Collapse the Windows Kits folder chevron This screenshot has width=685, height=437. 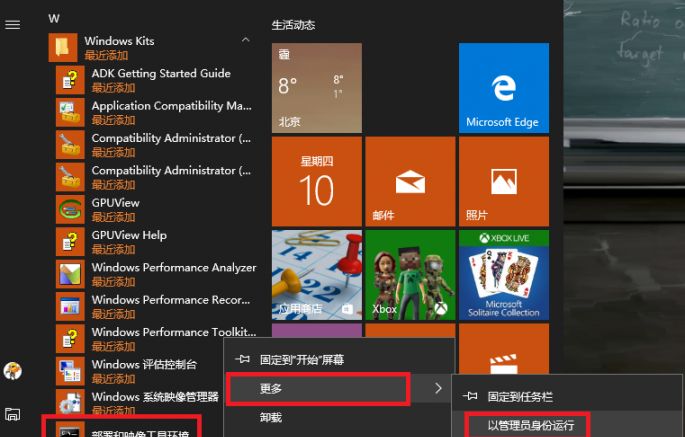click(x=246, y=40)
